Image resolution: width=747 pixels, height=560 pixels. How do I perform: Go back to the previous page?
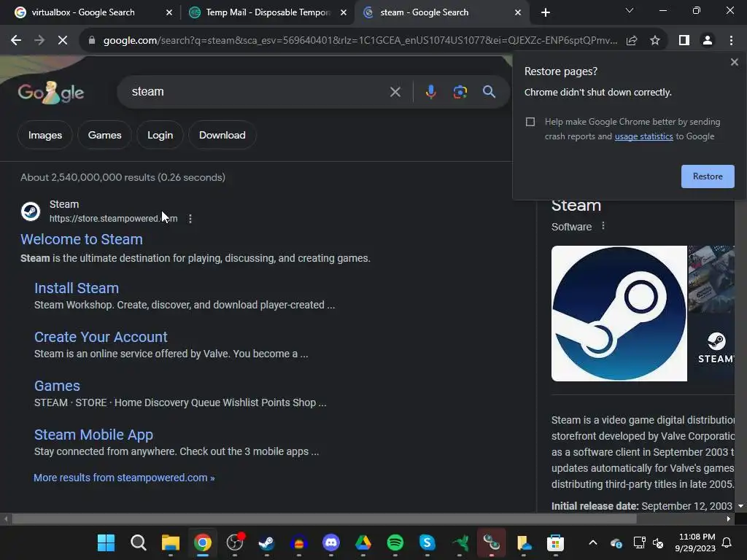[16, 41]
